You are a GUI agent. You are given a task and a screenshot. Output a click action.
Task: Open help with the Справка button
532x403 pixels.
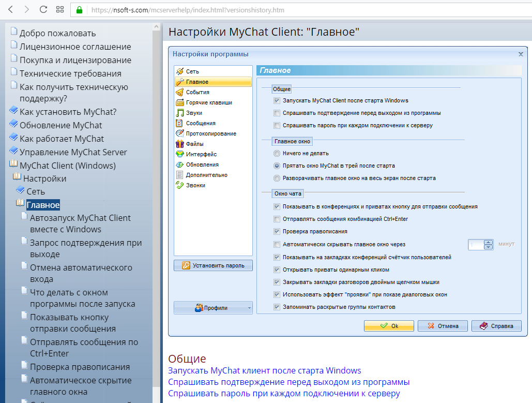tap(496, 326)
